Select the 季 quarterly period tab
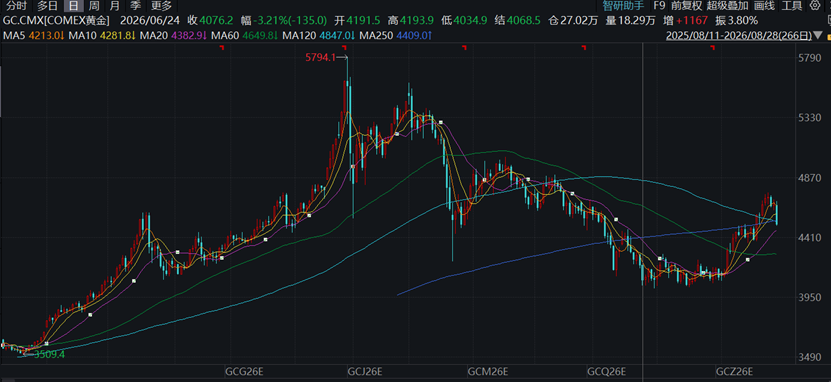 click(x=136, y=6)
